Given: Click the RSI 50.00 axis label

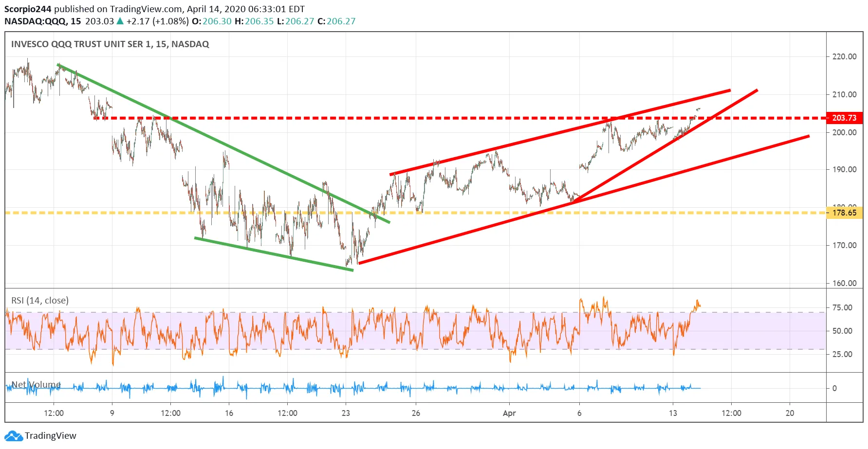Looking at the screenshot, I should 842,331.
